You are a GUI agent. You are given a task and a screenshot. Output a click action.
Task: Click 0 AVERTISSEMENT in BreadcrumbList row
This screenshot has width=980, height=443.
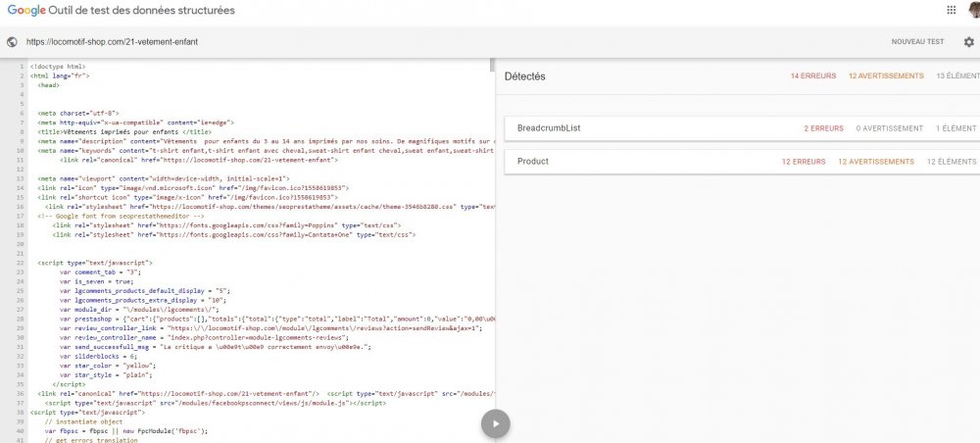(890, 128)
